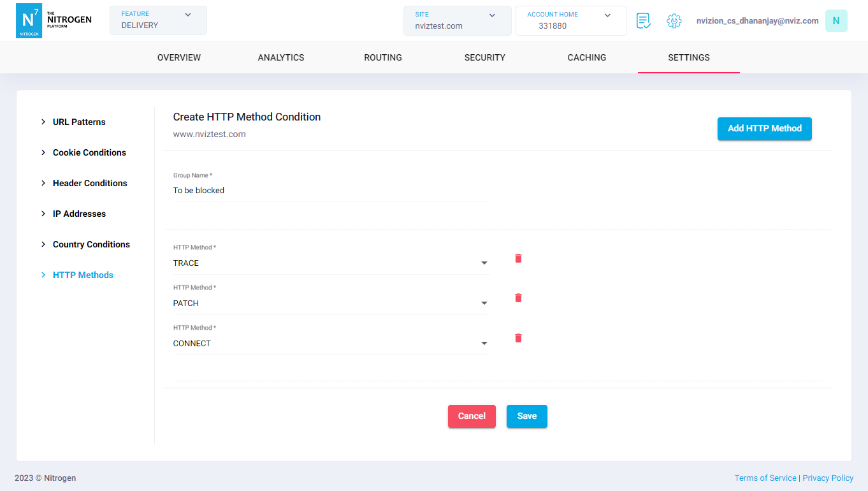868x491 pixels.
Task: Open the Account Home 331880 dropdown
Action: [x=570, y=20]
